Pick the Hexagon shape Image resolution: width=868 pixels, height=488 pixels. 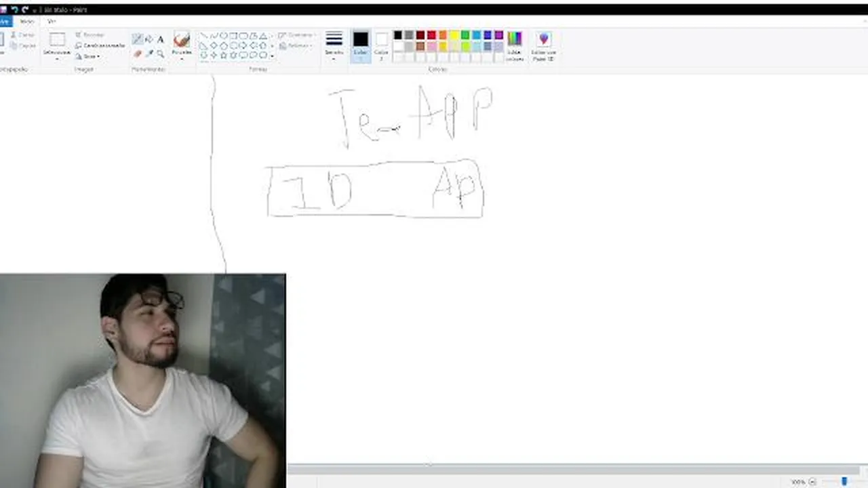(233, 45)
